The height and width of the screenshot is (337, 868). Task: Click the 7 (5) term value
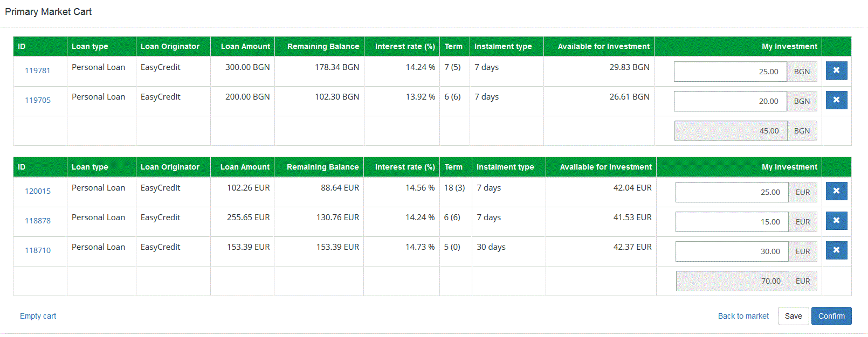452,67
